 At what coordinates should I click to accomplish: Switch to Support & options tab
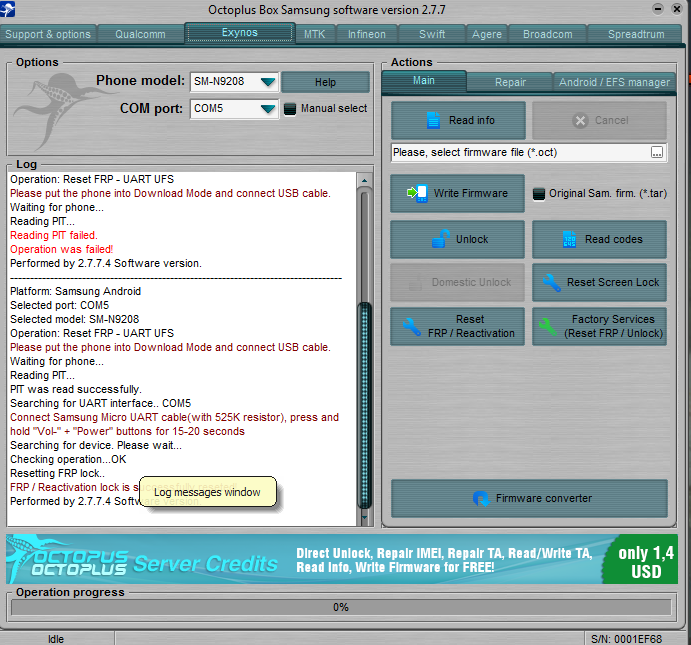[x=48, y=34]
